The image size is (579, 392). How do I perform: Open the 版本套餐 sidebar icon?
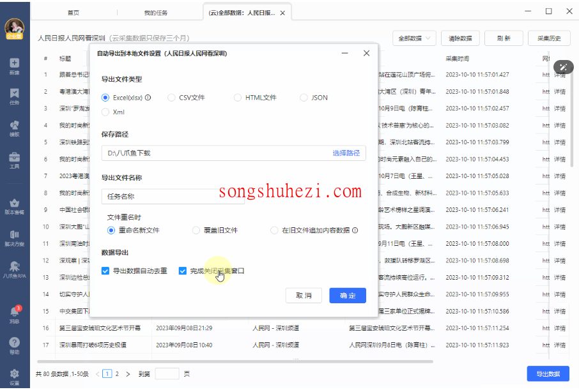click(x=15, y=206)
